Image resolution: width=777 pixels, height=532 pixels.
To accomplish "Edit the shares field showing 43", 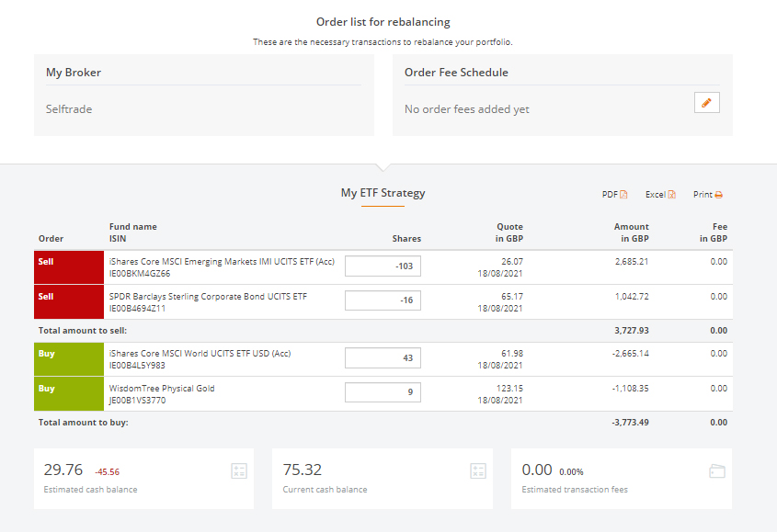I will pyautogui.click(x=383, y=357).
